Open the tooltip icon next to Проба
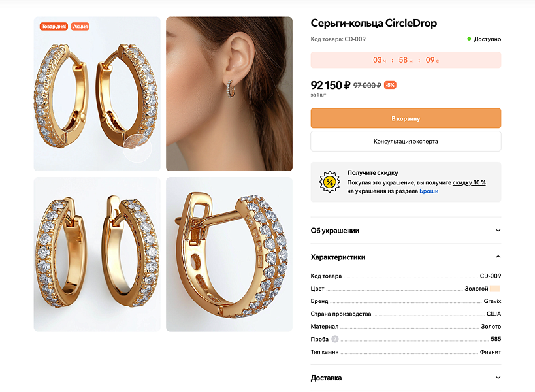The image size is (535, 392). click(x=334, y=338)
